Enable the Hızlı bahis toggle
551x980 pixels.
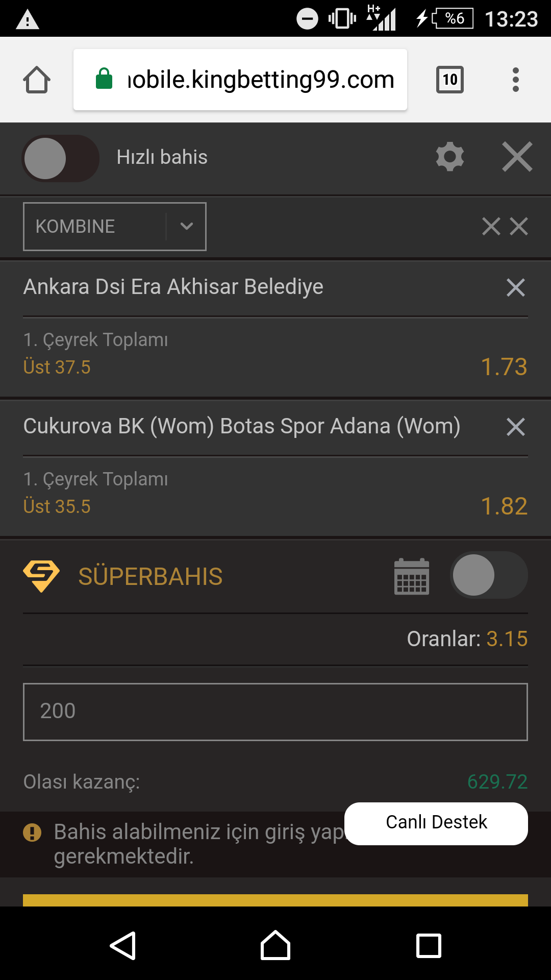(x=60, y=158)
